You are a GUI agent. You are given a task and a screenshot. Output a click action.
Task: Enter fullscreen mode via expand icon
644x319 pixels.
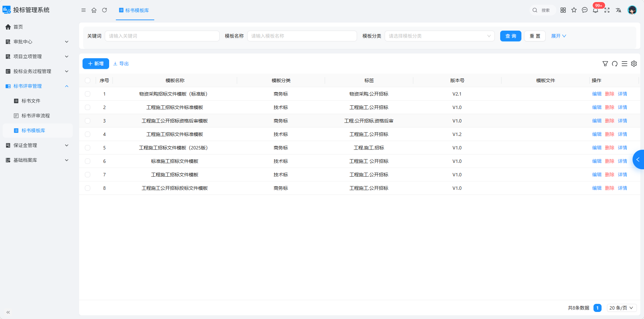[x=607, y=10]
